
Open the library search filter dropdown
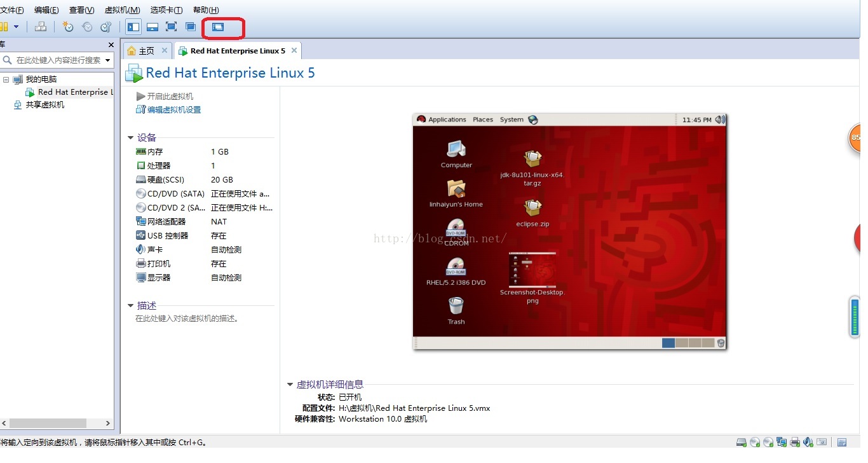tap(108, 60)
